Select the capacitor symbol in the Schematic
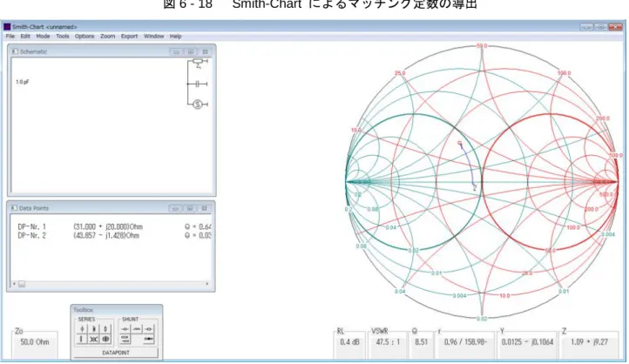 point(198,84)
